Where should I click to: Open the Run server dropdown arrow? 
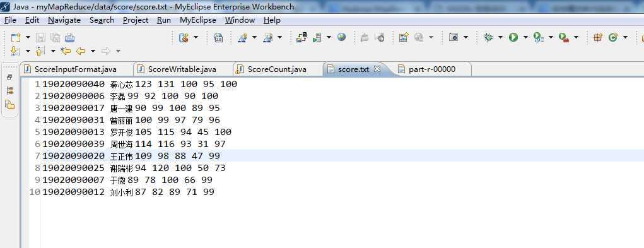pyautogui.click(x=329, y=37)
